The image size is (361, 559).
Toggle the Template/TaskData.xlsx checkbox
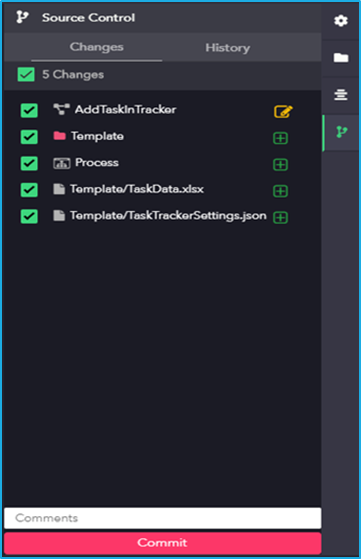pos(29,190)
